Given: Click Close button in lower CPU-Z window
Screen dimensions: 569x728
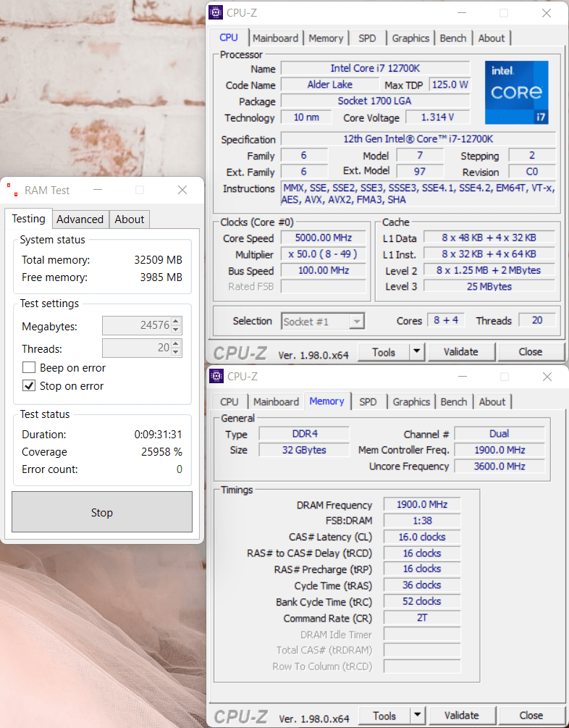Looking at the screenshot, I should click(531, 716).
